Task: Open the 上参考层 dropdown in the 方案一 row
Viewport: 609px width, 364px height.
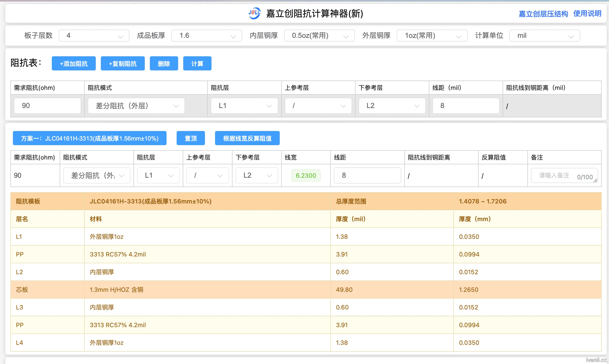Action: pyautogui.click(x=207, y=175)
